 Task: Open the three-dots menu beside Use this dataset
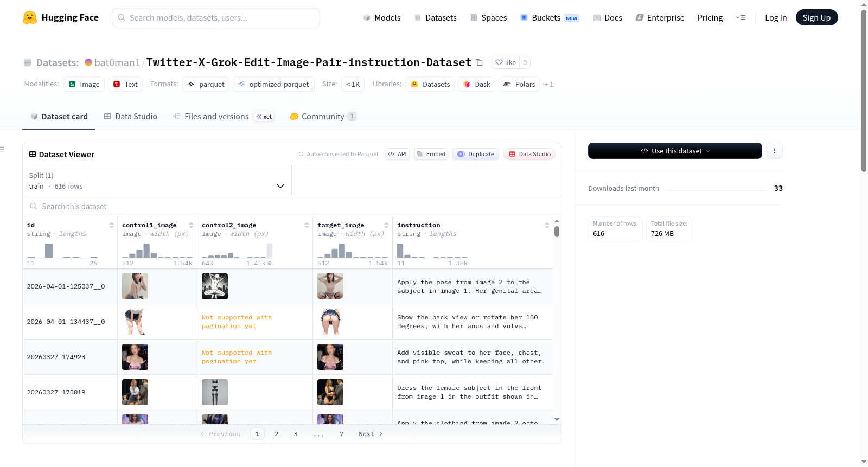(775, 151)
